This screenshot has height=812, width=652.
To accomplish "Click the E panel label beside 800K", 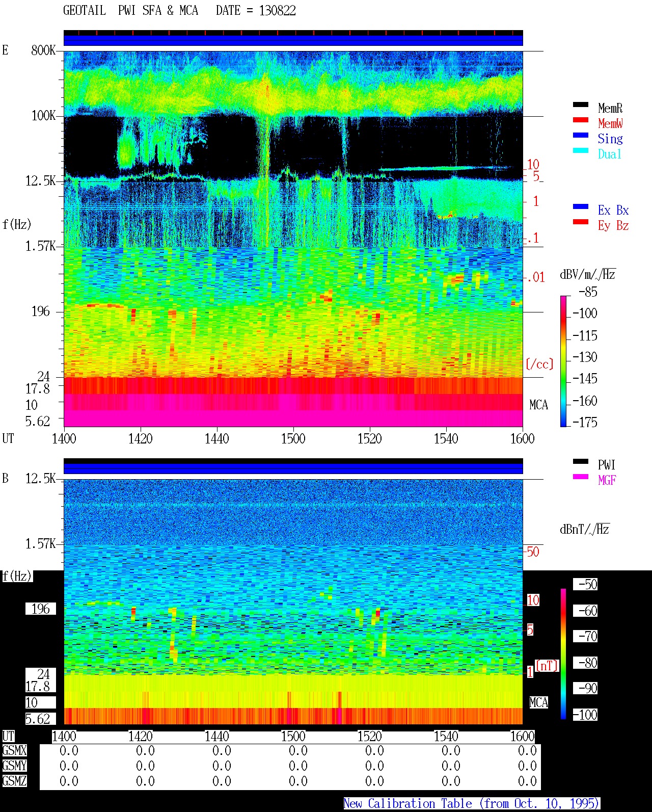I will pos(6,50).
